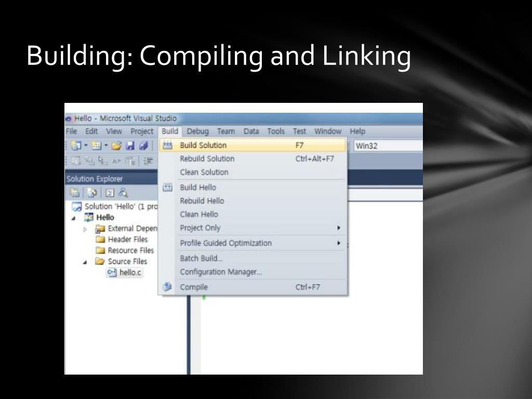Click the External Dependencies folder icon
Screen dimensions: 532x399
tap(100, 229)
